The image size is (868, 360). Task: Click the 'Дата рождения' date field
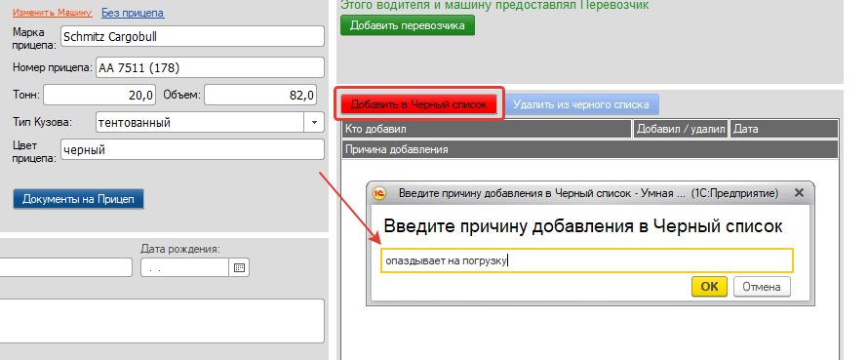[x=185, y=267]
